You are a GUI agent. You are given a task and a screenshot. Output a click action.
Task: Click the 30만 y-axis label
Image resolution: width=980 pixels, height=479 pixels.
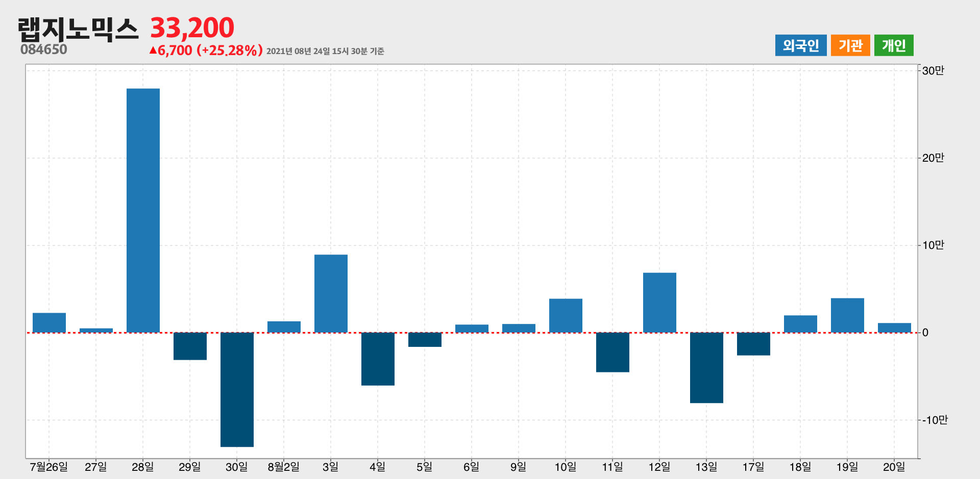[933, 70]
